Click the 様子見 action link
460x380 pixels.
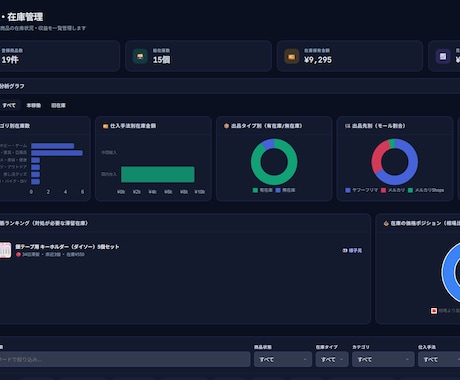355,250
